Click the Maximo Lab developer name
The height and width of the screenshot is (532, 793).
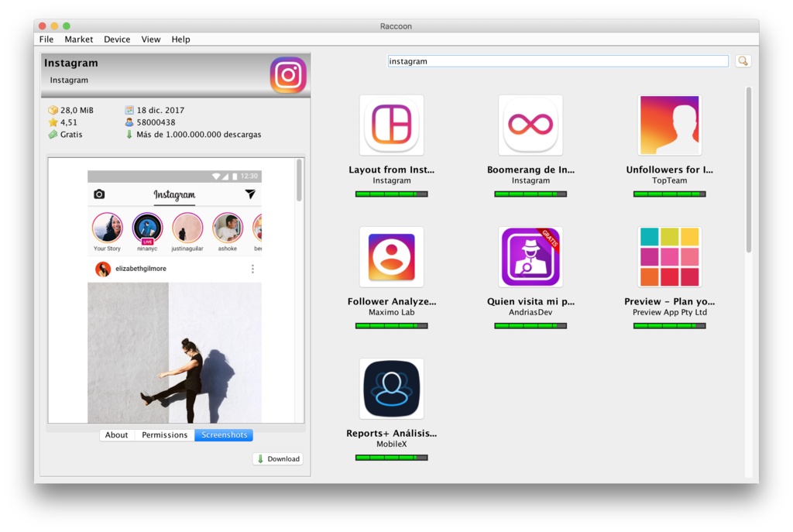click(x=391, y=313)
